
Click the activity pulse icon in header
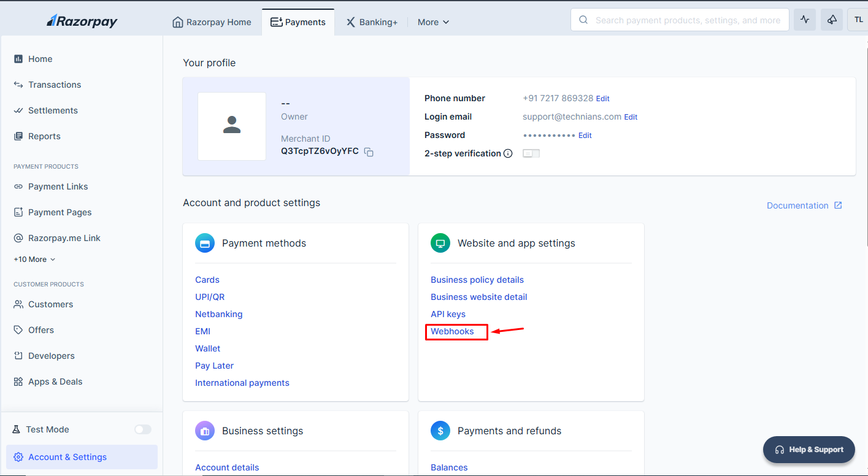point(805,20)
